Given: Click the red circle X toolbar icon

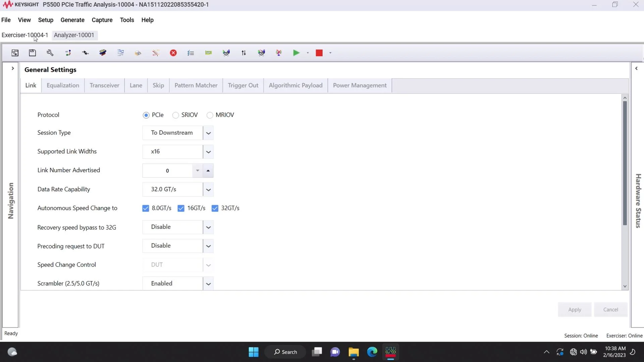Looking at the screenshot, I should (x=173, y=53).
